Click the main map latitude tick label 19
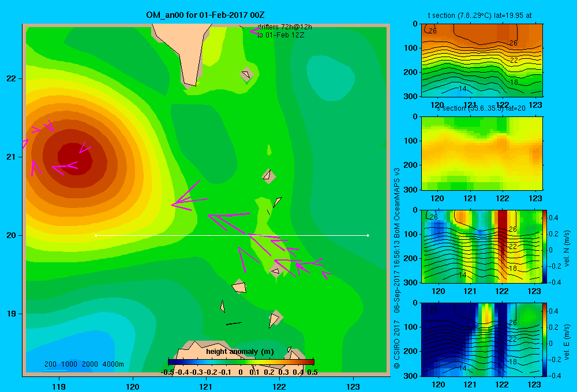Viewport: 577px width, 392px height. point(12,314)
